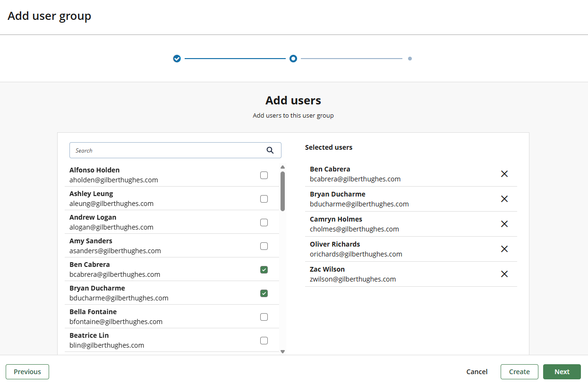Click the third step dot indicator
This screenshot has width=588, height=385.
click(410, 59)
